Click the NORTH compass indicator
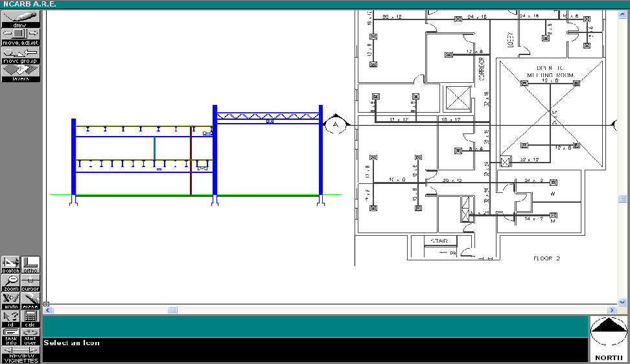This screenshot has height=364, width=630. click(x=609, y=339)
